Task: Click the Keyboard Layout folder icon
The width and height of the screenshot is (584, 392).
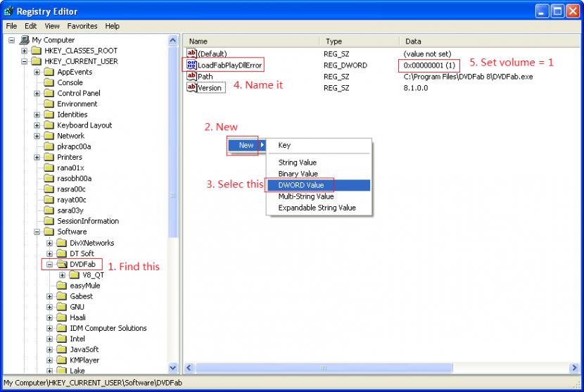Action: [x=49, y=125]
